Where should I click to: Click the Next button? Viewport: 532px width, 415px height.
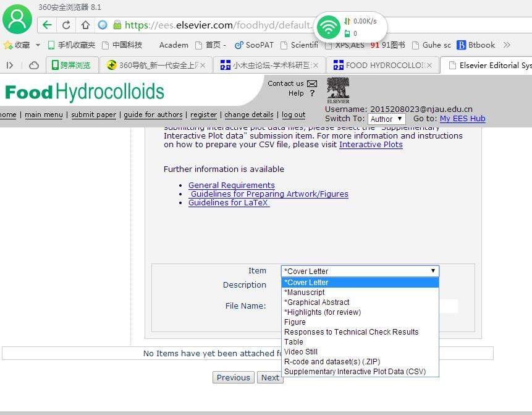coord(270,377)
